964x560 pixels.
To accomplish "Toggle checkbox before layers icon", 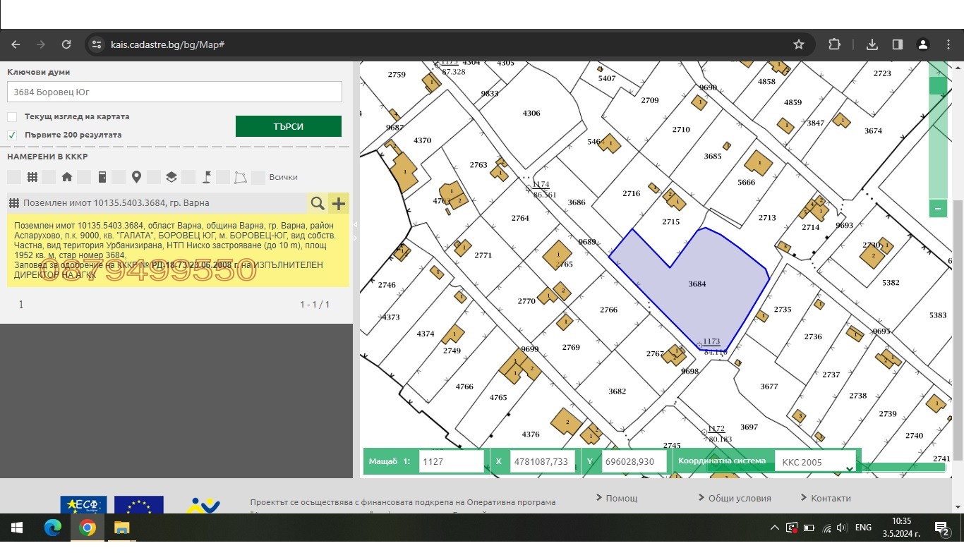I will click(x=154, y=177).
